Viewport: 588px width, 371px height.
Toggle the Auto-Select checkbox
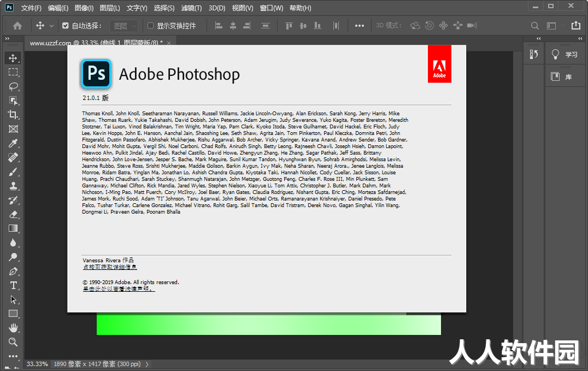[65, 26]
